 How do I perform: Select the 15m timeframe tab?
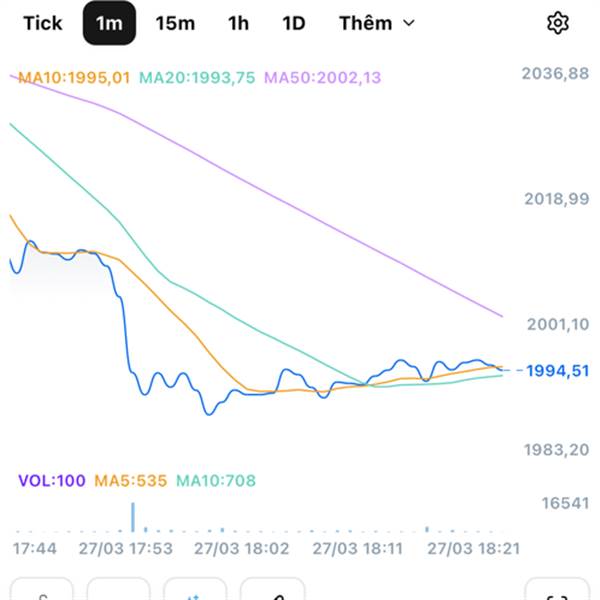coord(175,23)
